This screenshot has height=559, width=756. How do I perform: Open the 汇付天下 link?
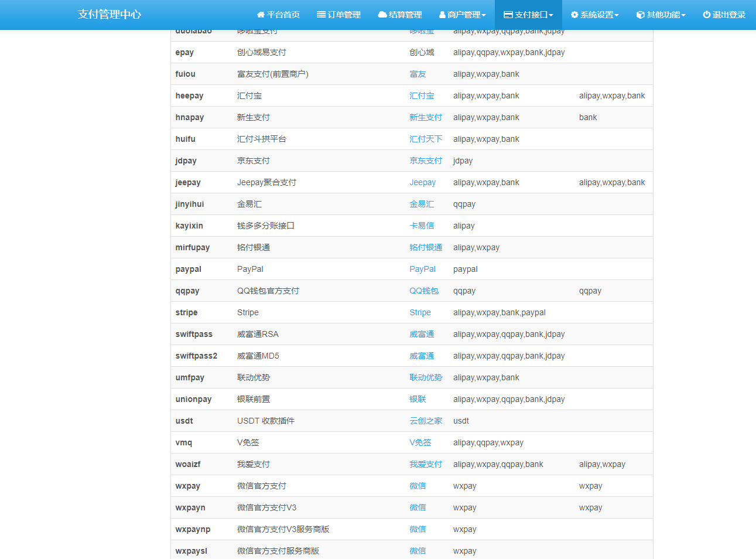point(426,139)
